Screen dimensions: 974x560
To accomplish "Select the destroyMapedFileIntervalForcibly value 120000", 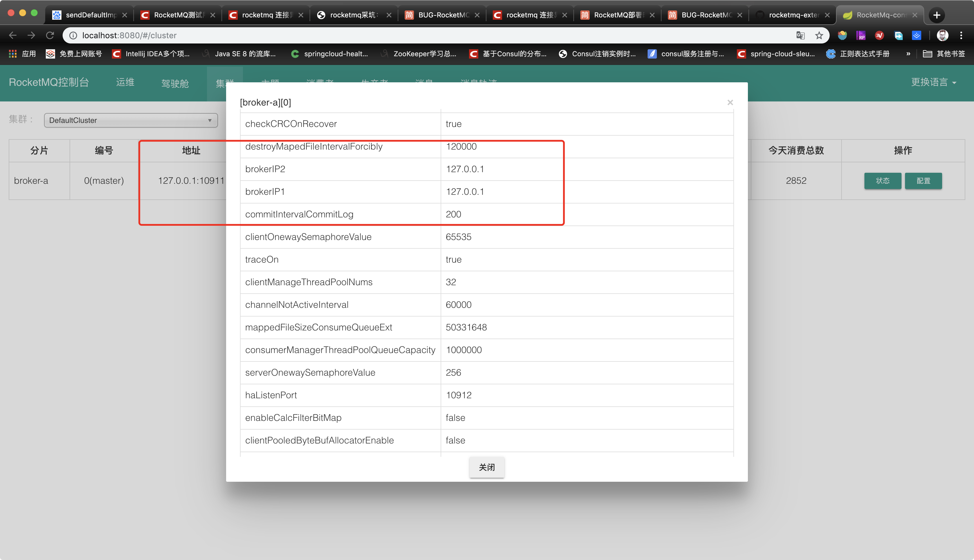I will click(x=461, y=147).
